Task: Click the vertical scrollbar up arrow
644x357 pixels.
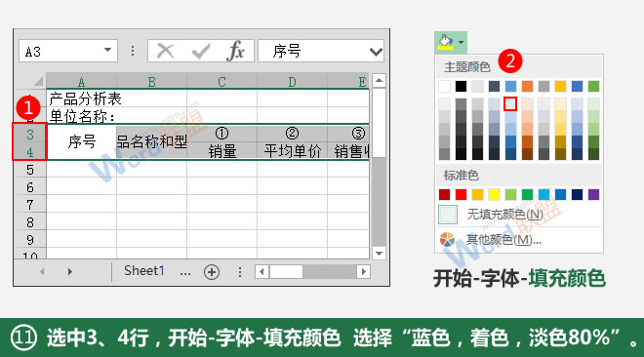Action: coord(379,80)
